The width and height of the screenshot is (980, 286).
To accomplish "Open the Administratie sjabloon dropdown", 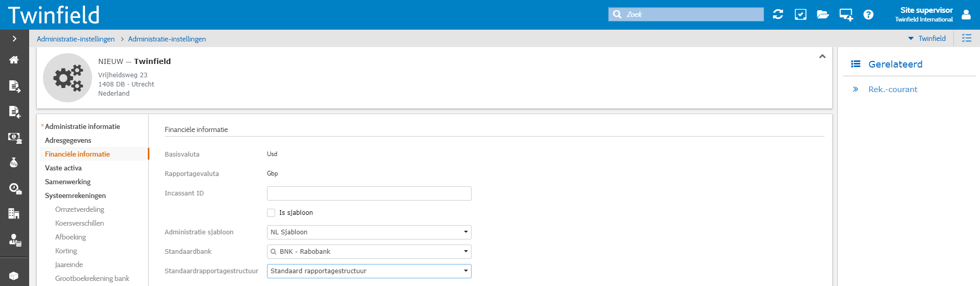I will click(x=369, y=232).
